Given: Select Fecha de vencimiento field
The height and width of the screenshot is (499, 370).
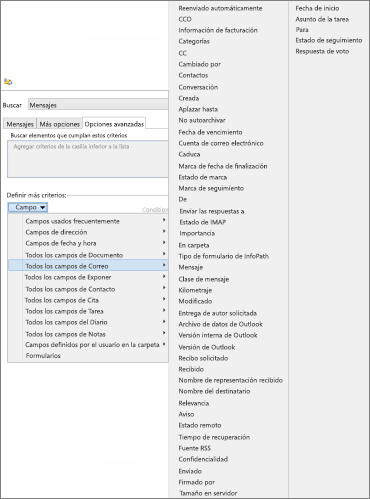Looking at the screenshot, I should (x=210, y=132).
